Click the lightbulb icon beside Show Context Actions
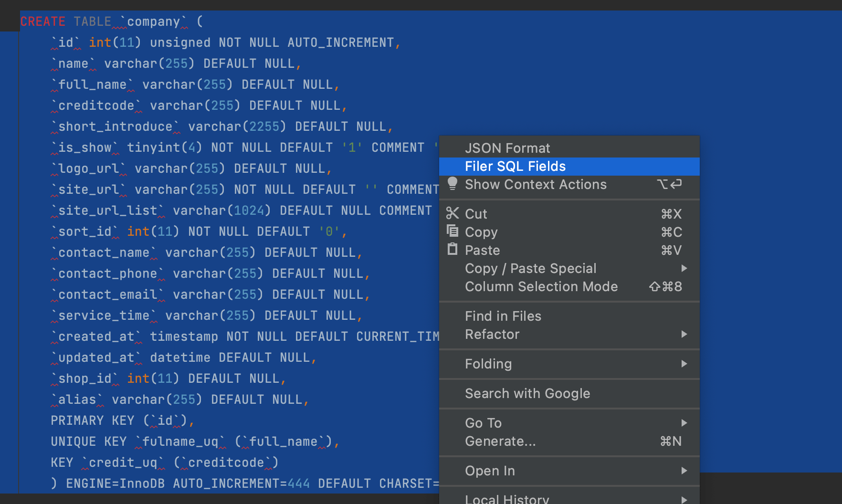Screen dimensions: 842x504 453,185
